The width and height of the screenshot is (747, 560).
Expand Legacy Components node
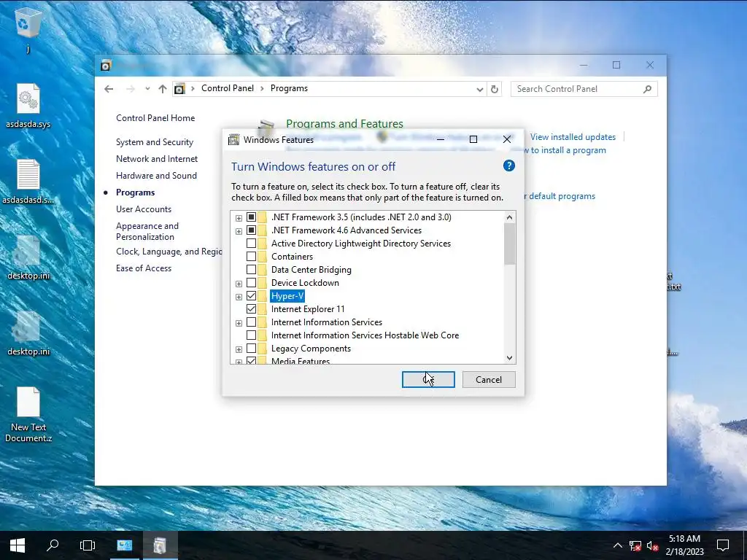pos(239,349)
